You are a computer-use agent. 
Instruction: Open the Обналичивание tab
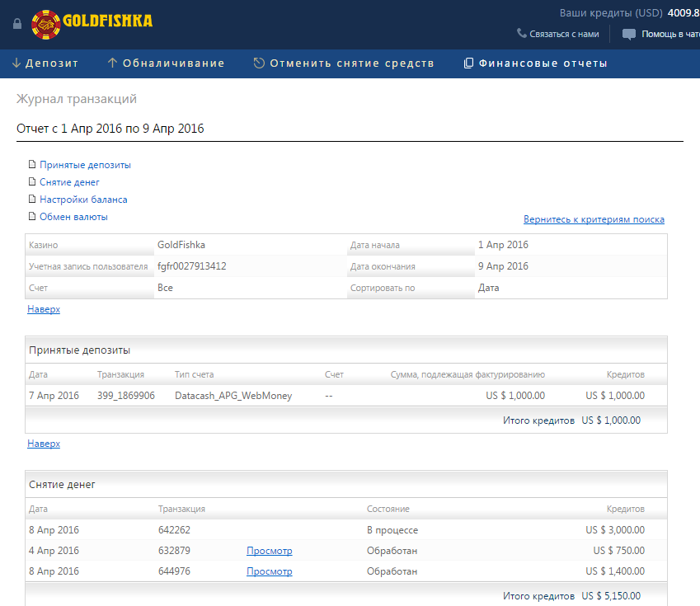166,63
